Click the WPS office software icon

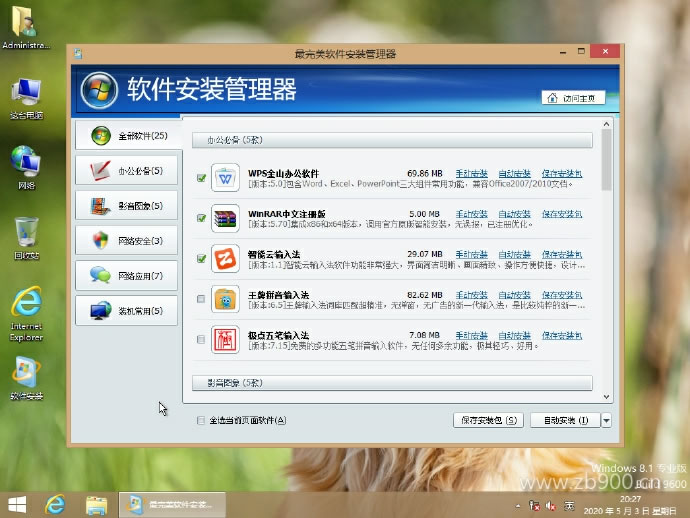point(225,178)
